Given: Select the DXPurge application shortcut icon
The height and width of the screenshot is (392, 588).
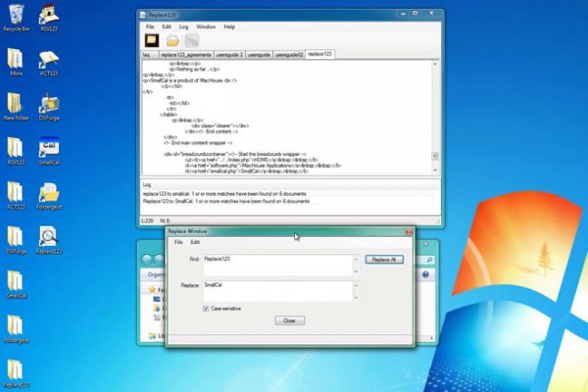Looking at the screenshot, I should coord(49,107).
